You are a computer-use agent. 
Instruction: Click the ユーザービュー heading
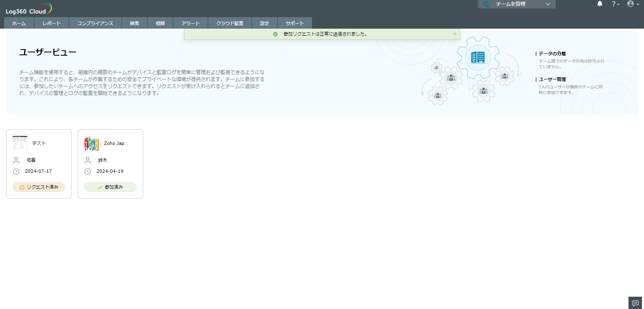pyautogui.click(x=48, y=52)
